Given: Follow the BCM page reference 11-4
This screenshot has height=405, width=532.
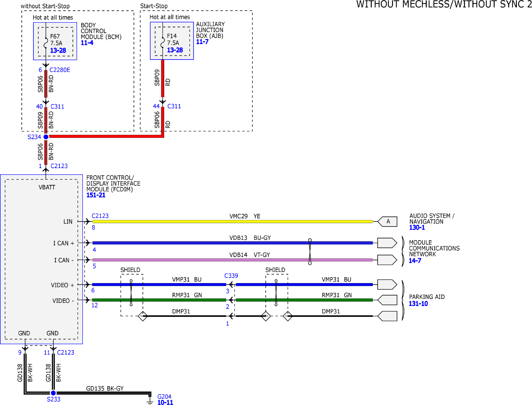Looking at the screenshot, I should pos(87,43).
